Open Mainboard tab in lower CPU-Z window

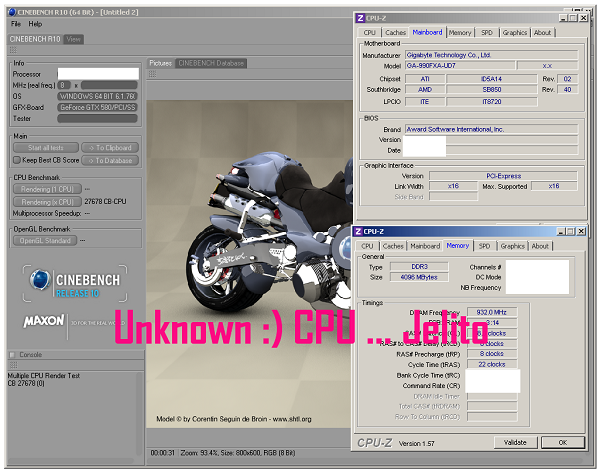pos(425,246)
